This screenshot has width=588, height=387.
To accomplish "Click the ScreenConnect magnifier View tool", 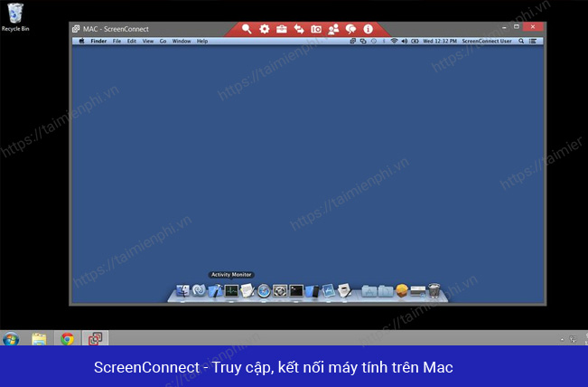I will [247, 29].
